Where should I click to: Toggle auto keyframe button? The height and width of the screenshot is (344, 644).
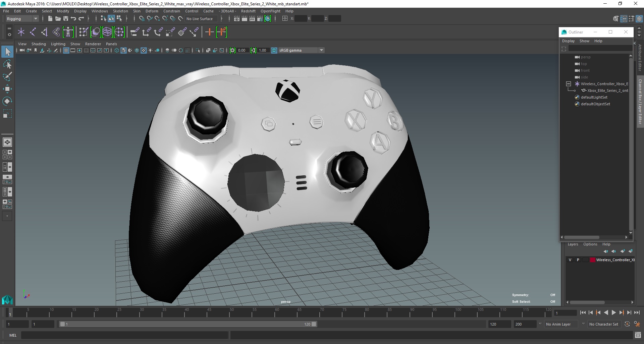pyautogui.click(x=627, y=324)
